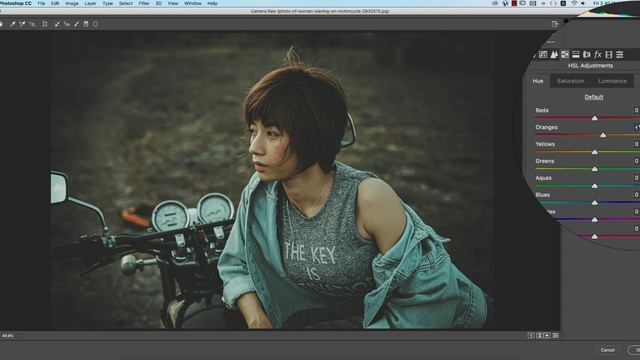Click the Greens hue slider handle

coord(595,169)
